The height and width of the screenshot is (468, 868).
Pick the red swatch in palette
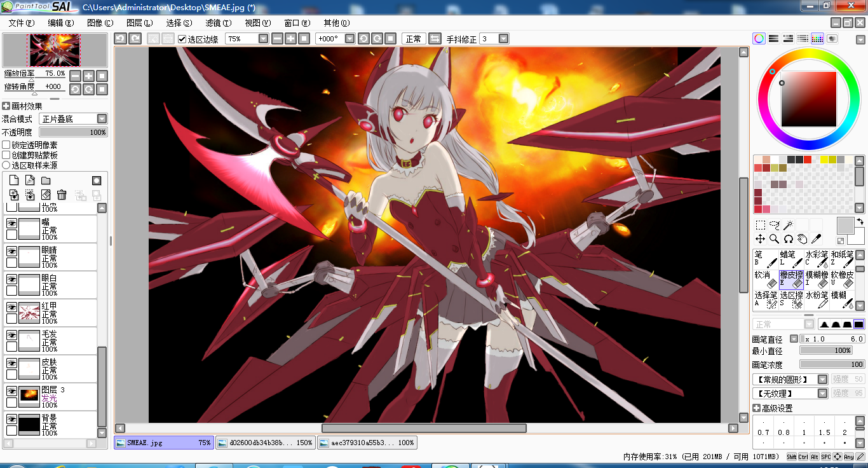(x=808, y=160)
